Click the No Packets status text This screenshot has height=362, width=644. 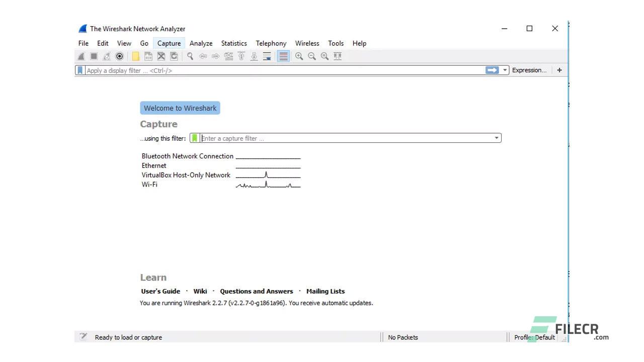[x=403, y=337]
